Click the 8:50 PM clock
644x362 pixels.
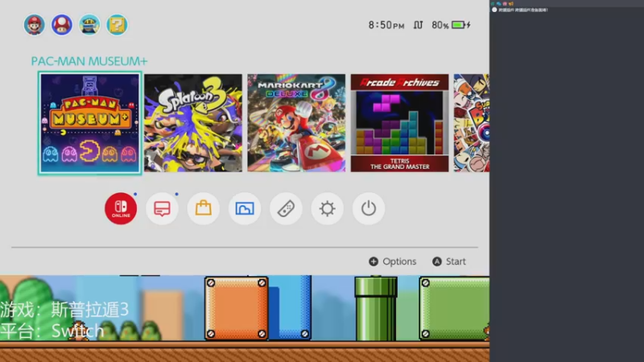point(386,25)
